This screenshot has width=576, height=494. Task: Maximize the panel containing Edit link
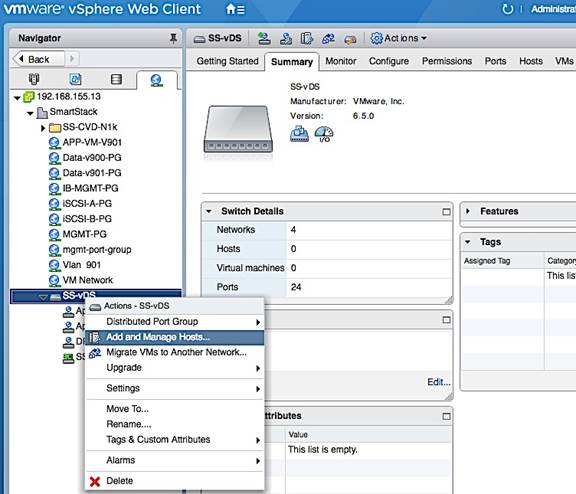click(x=446, y=320)
